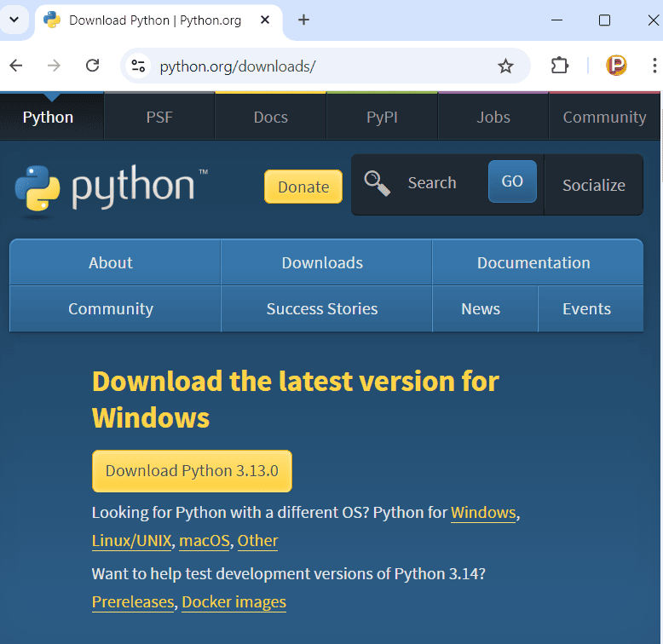Viewport: 663px width, 644px height.
Task: Open the Downloads navigation menu
Action: coord(326,262)
